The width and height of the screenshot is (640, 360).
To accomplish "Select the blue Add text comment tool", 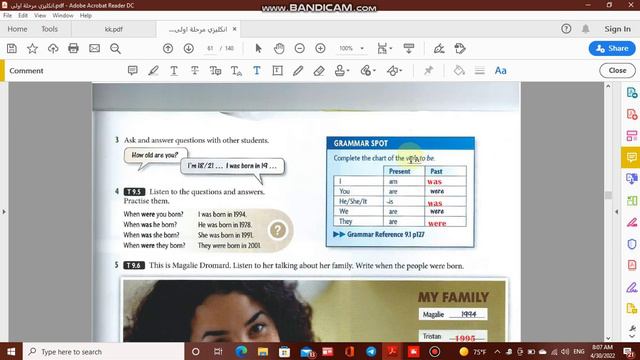I will click(257, 71).
